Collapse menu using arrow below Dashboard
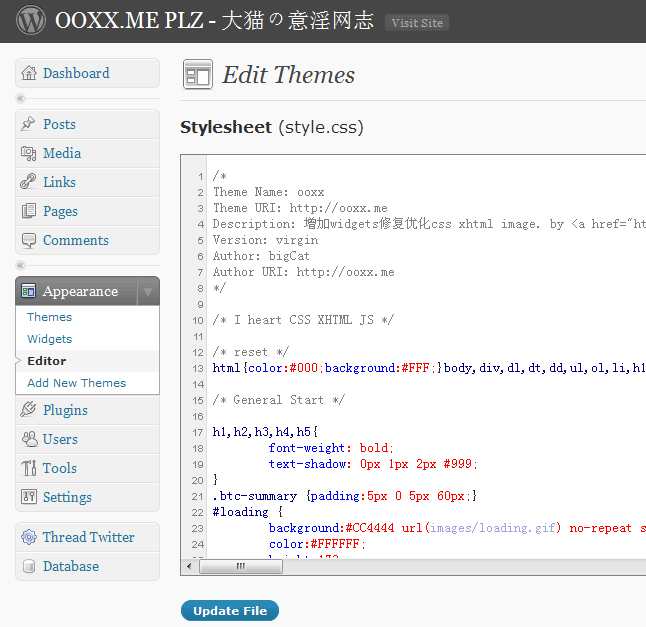646x627 pixels. (20, 98)
